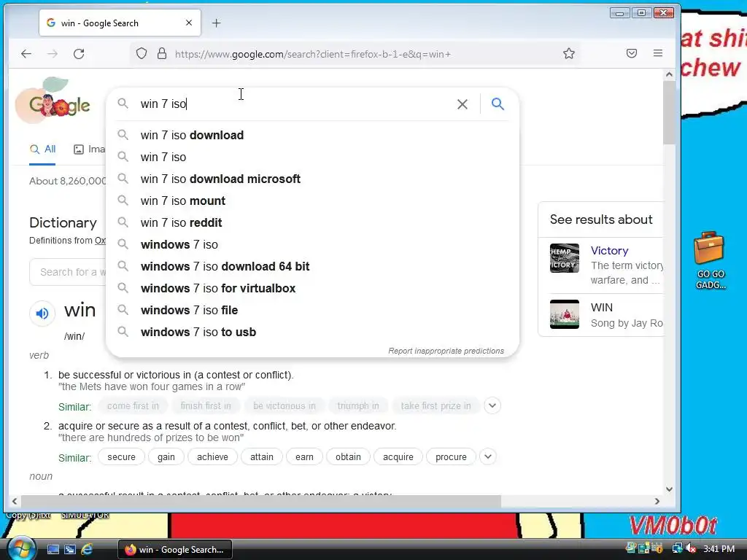The image size is (747, 560).
Task: Open the Victory link in results panel
Action: [x=609, y=251]
